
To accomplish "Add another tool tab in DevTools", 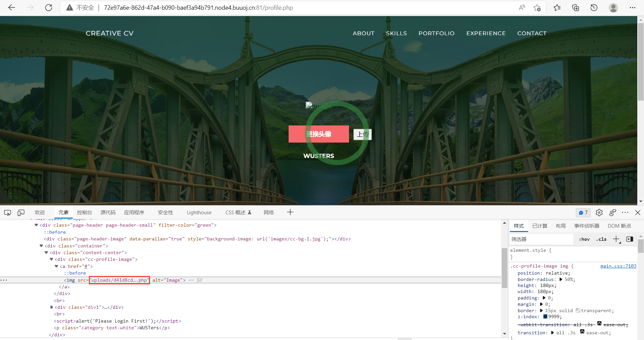I will pos(290,212).
